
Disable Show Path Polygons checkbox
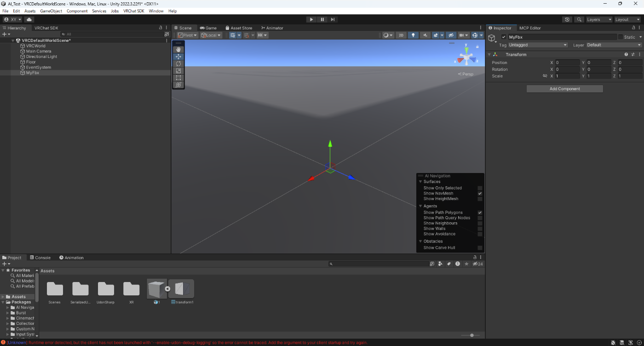480,213
